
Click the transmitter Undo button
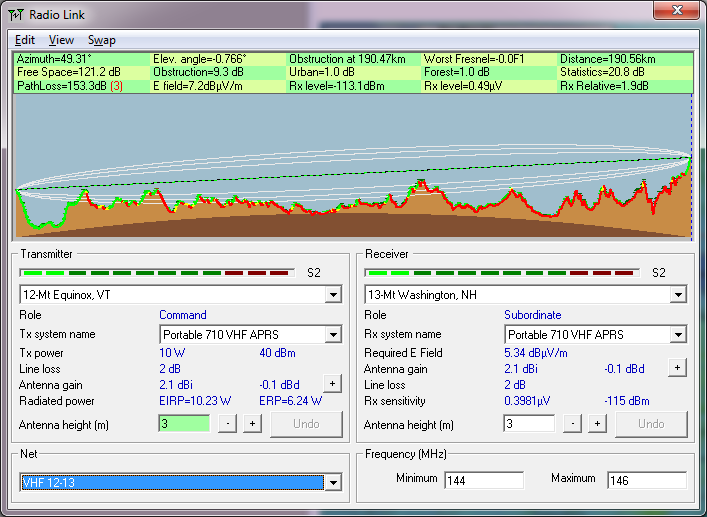click(x=306, y=424)
